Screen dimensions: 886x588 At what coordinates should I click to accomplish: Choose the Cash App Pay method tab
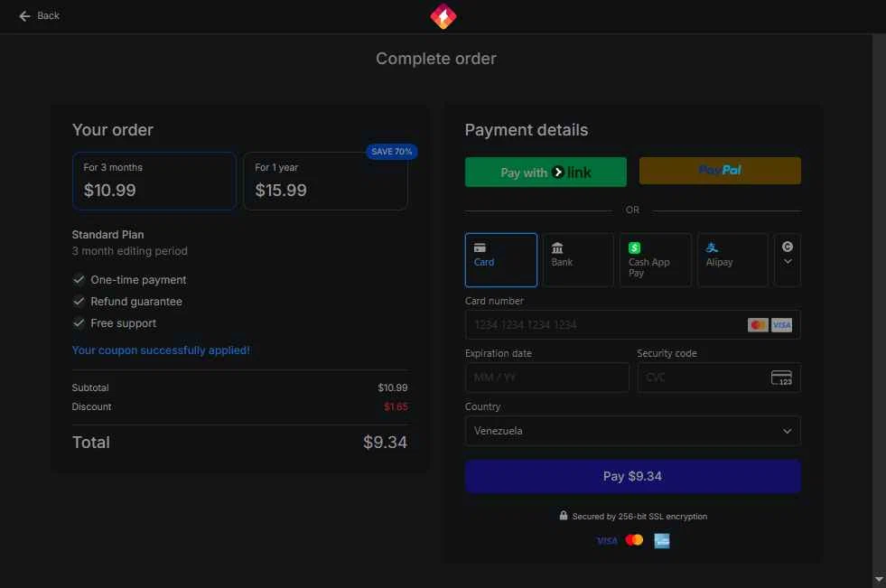656,260
